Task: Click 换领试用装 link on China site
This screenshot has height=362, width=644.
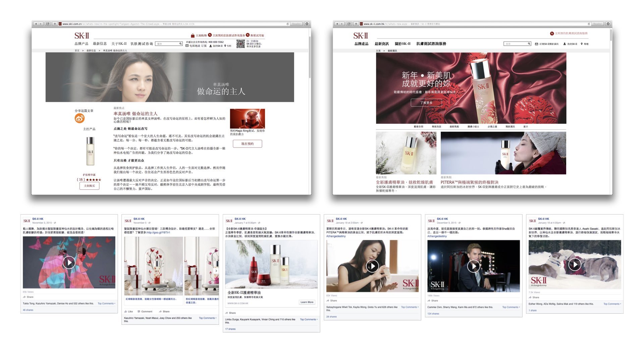Action: click(x=257, y=35)
